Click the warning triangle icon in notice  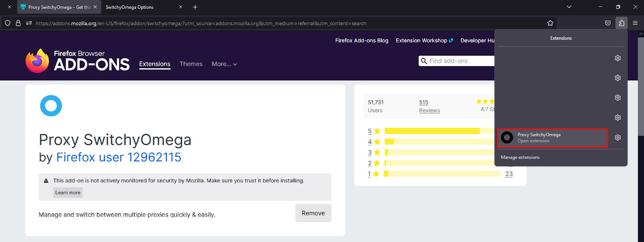[46, 181]
